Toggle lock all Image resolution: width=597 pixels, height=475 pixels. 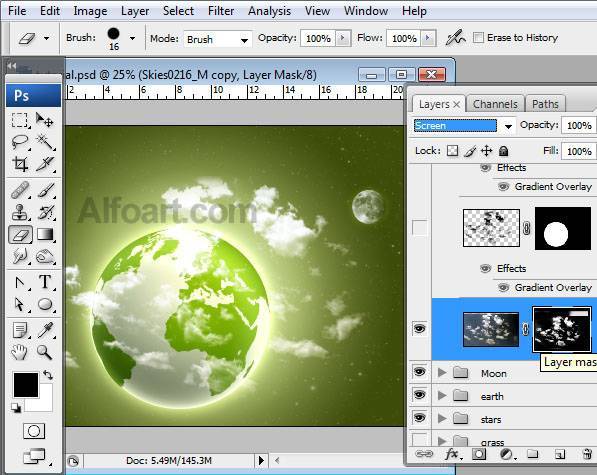(503, 151)
